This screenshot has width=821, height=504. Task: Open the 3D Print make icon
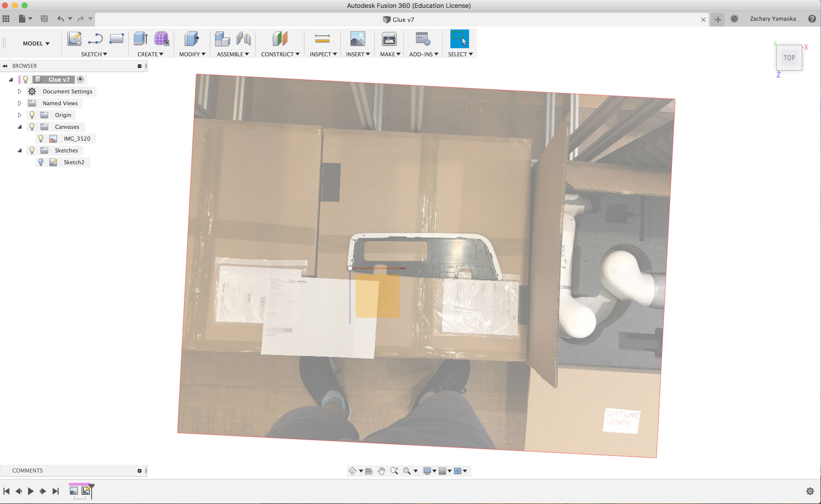point(389,39)
